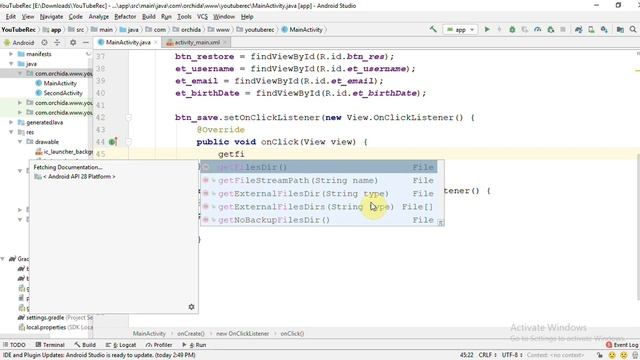Viewport: 640px width, 360px height.
Task: Attach debugger to Android process icon
Action: tap(551, 29)
